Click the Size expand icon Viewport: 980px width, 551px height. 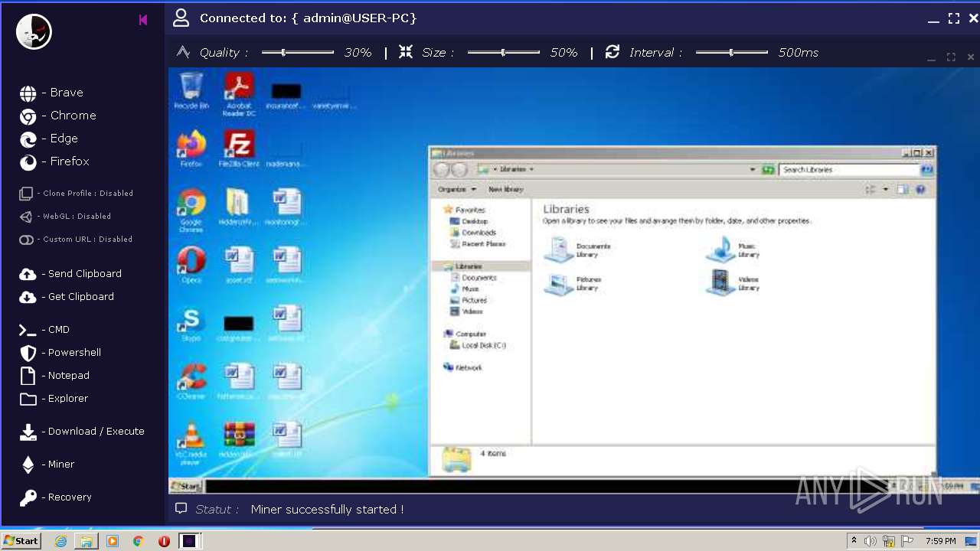pyautogui.click(x=406, y=52)
